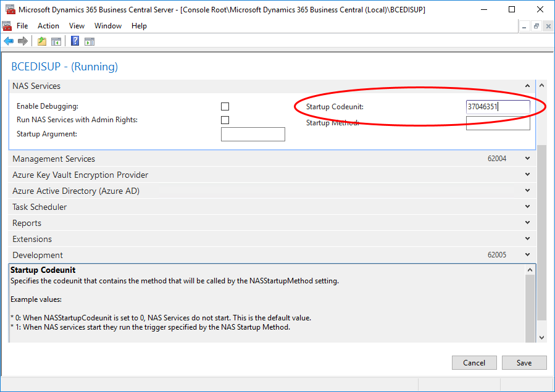Screen dimensions: 555x392
Task: Click the Startup Argument text field
Action: tap(252, 134)
